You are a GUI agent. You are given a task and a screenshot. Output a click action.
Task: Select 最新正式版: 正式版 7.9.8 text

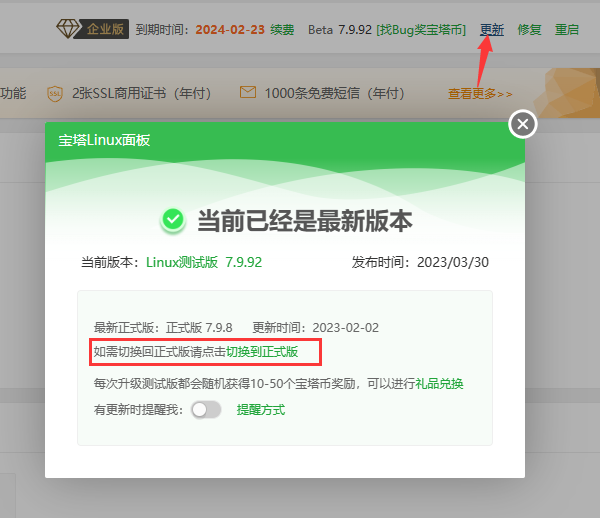[x=163, y=328]
